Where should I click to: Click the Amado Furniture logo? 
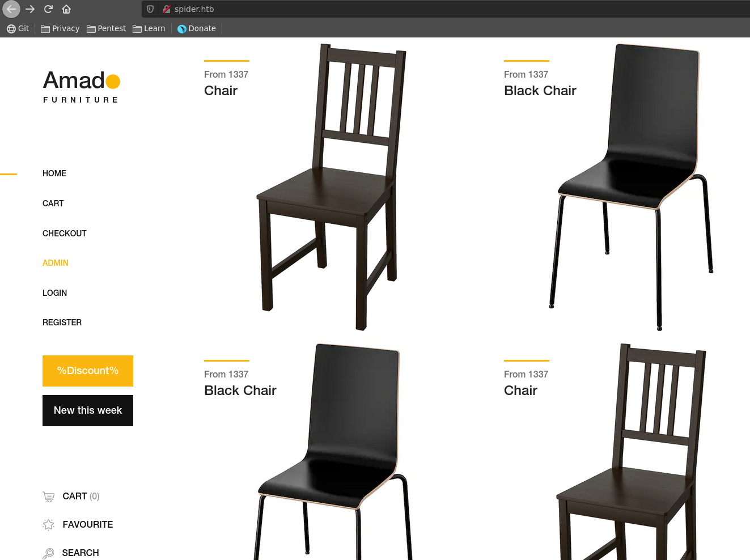coord(82,87)
